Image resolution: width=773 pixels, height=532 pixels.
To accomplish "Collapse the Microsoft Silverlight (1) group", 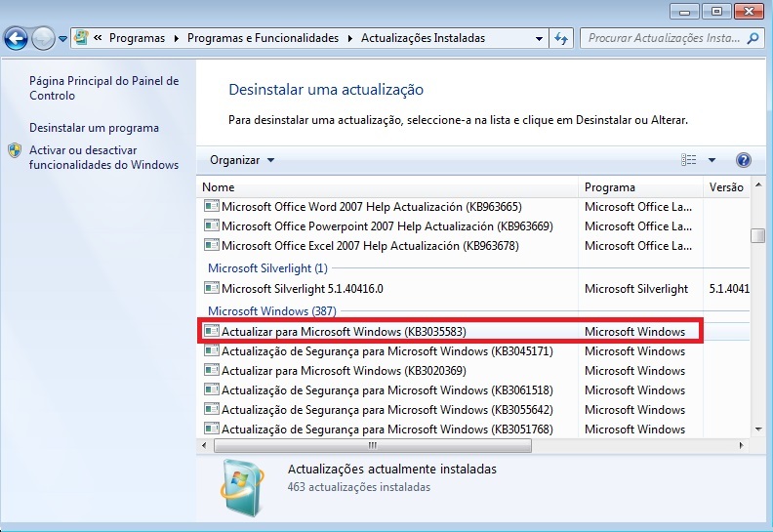I will point(267,268).
